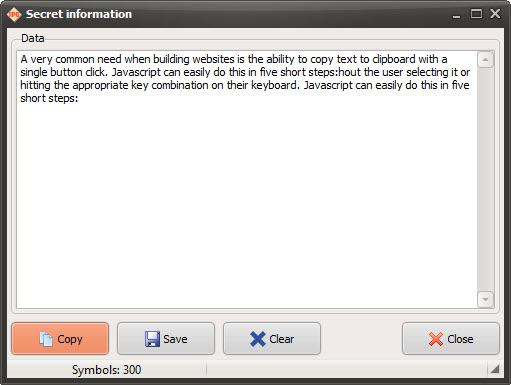Maximize the Secret information window
511x385 pixels.
[x=476, y=14]
